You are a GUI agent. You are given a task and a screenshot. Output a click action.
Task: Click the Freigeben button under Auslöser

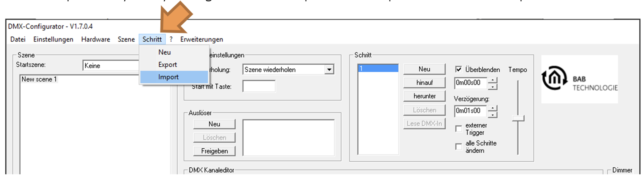pyautogui.click(x=214, y=151)
